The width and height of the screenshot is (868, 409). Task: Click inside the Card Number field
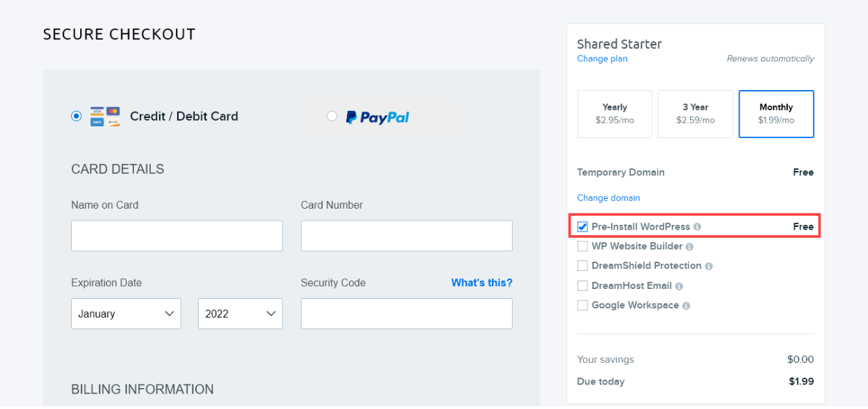coord(406,235)
